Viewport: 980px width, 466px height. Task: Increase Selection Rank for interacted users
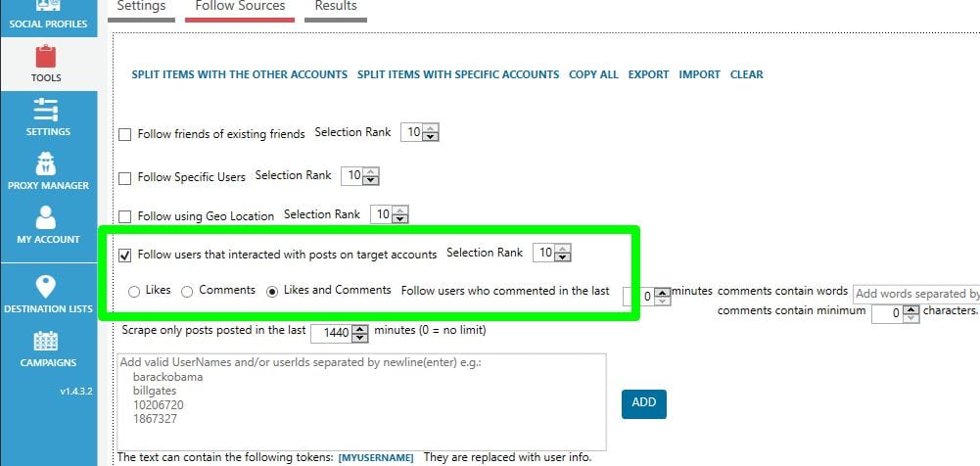click(563, 249)
